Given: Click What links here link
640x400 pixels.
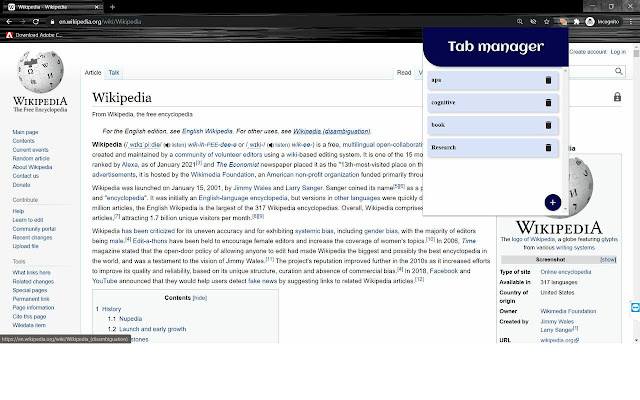Looking at the screenshot, I should pos(31,273).
